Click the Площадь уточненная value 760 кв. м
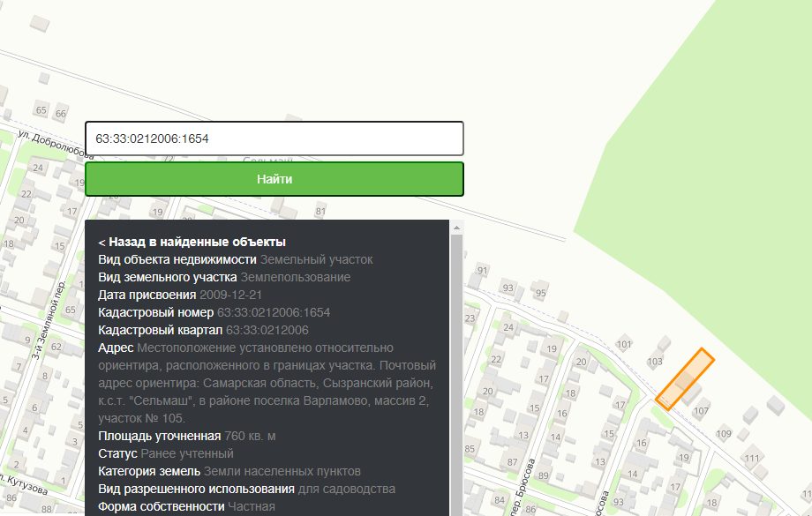 click(250, 436)
